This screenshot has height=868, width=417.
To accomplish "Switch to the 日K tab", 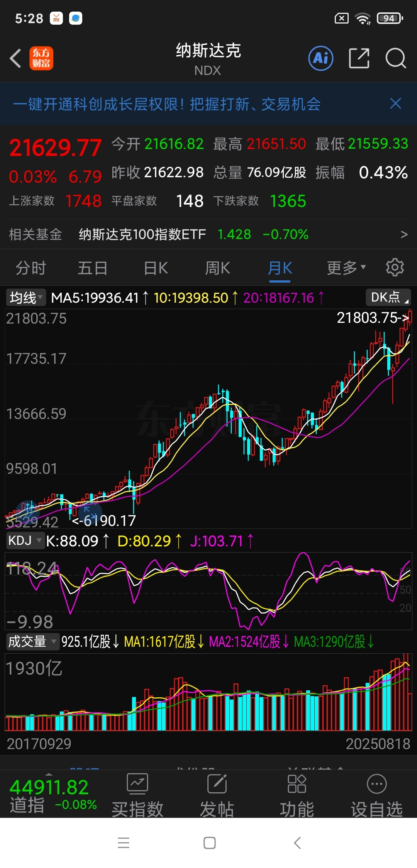I will click(156, 268).
